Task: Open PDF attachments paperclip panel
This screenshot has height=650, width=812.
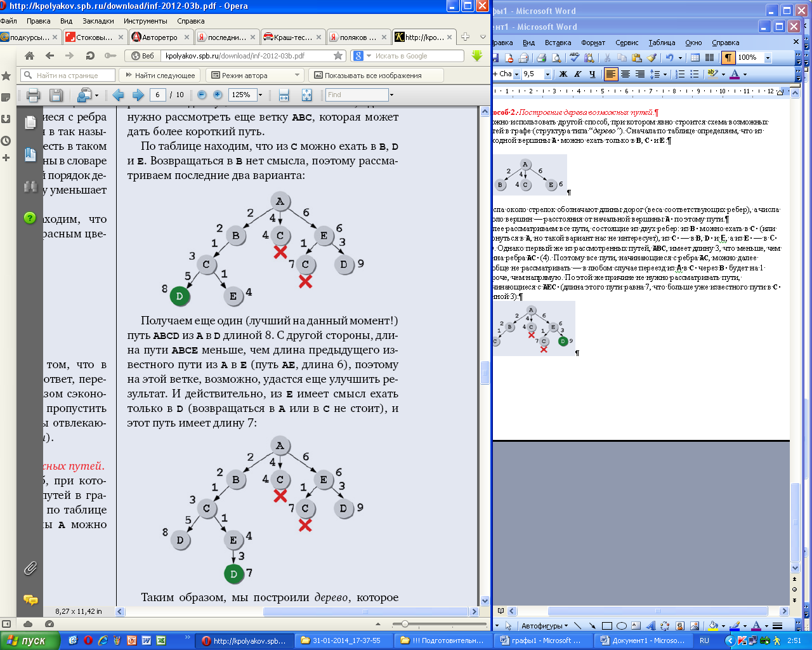Action: coord(30,568)
